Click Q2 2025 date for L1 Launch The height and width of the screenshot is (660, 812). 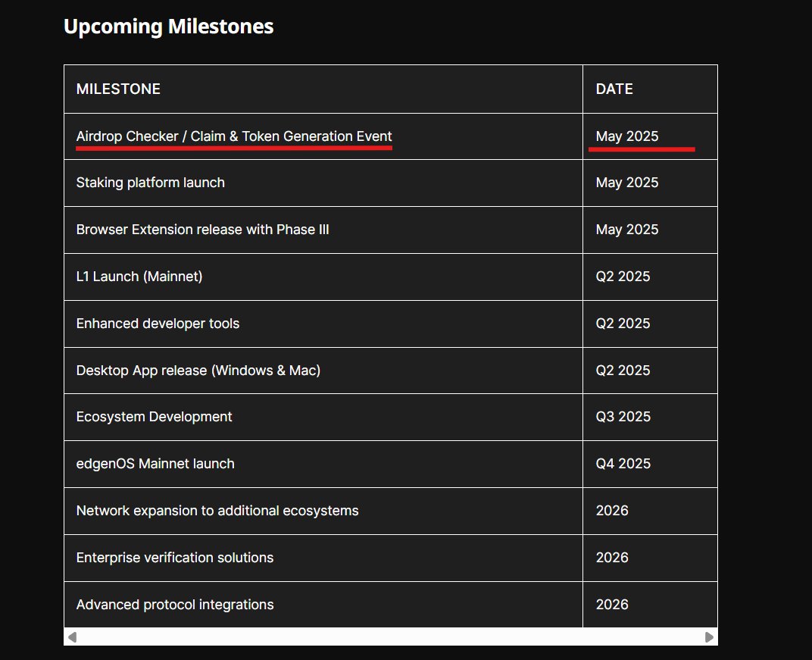coord(623,277)
